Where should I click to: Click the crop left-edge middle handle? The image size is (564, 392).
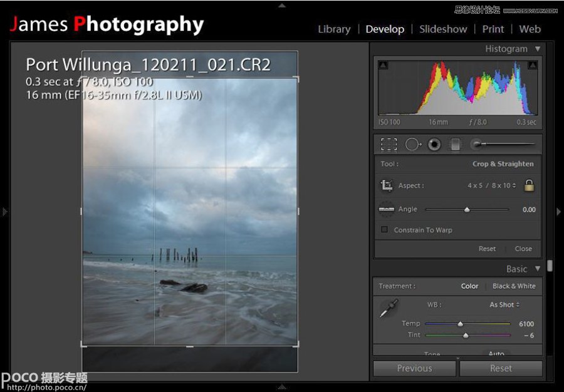click(x=81, y=211)
